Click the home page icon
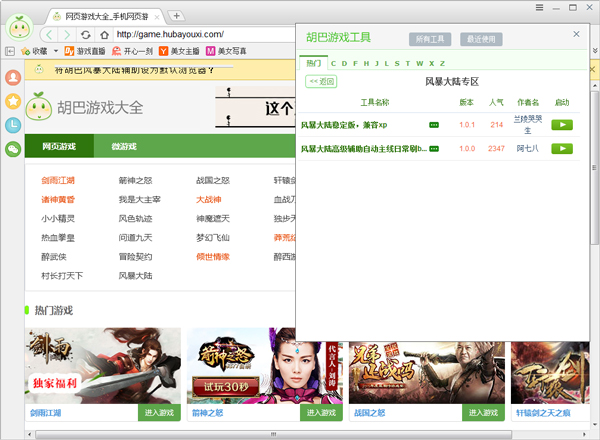Image resolution: width=600 pixels, height=440 pixels. click(104, 34)
